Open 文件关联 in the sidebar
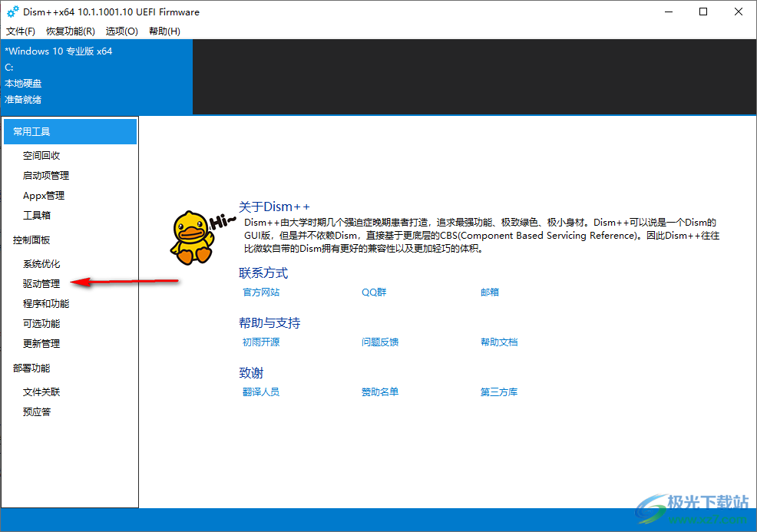This screenshot has height=532, width=757. [x=41, y=392]
